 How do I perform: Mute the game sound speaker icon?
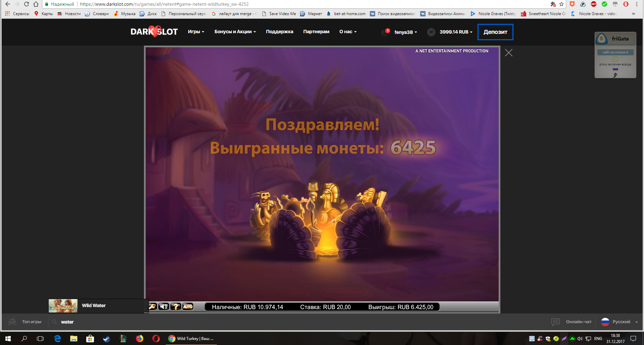[164, 306]
